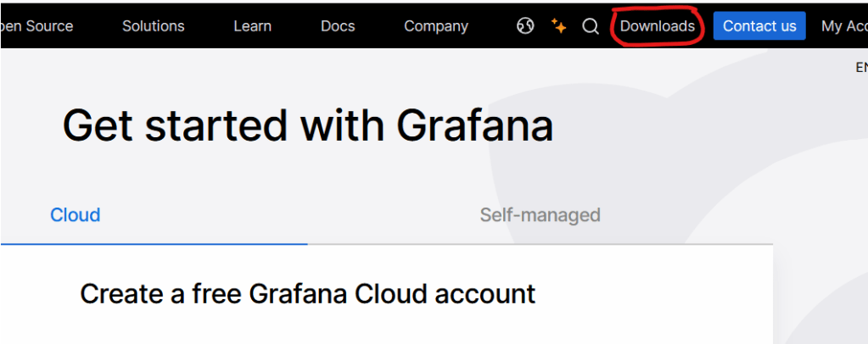The width and height of the screenshot is (868, 344).
Task: Expand the Company navigation menu
Action: (435, 26)
